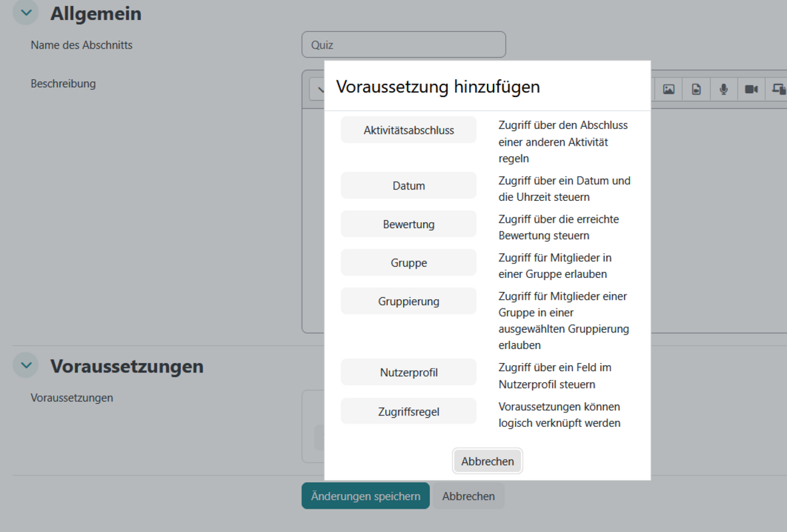Select the Datum restriction option

(x=408, y=186)
